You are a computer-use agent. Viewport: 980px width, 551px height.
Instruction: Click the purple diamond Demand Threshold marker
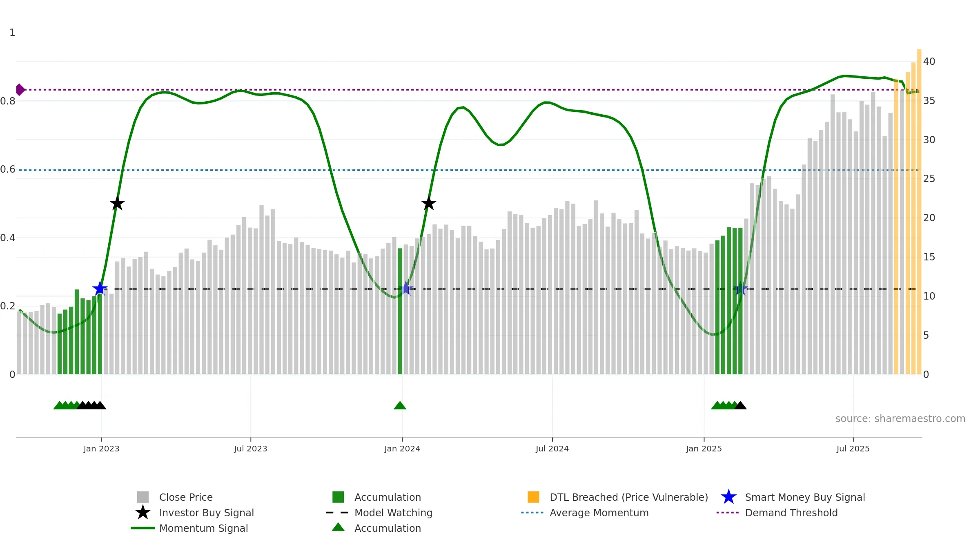click(20, 89)
